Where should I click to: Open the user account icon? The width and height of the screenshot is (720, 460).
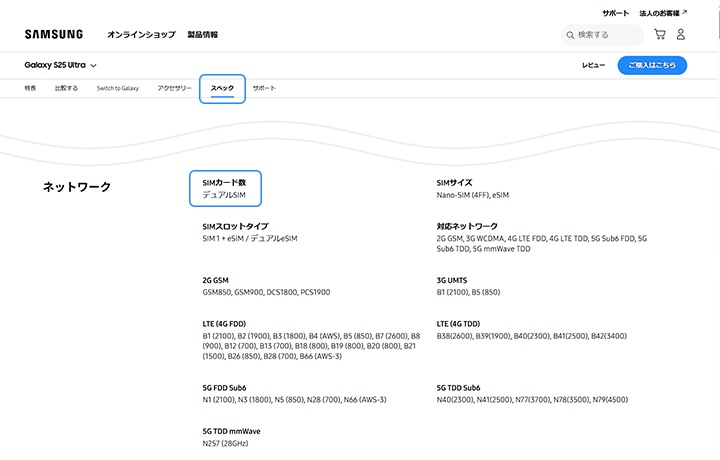pos(681,34)
